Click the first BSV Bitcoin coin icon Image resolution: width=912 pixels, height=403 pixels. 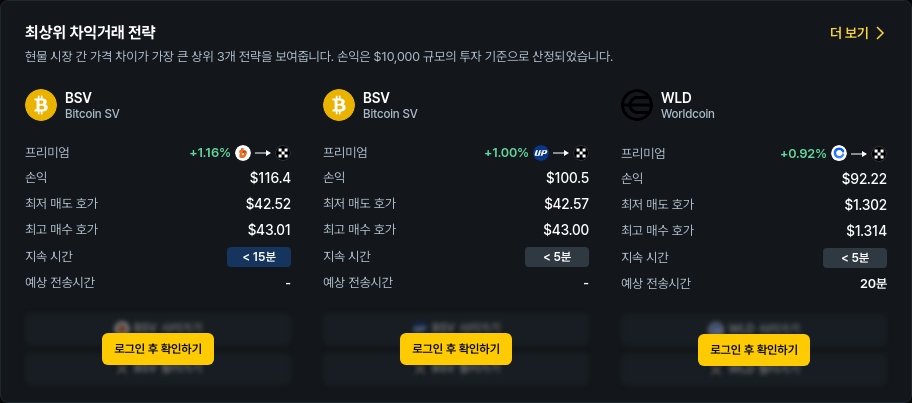[x=41, y=105]
